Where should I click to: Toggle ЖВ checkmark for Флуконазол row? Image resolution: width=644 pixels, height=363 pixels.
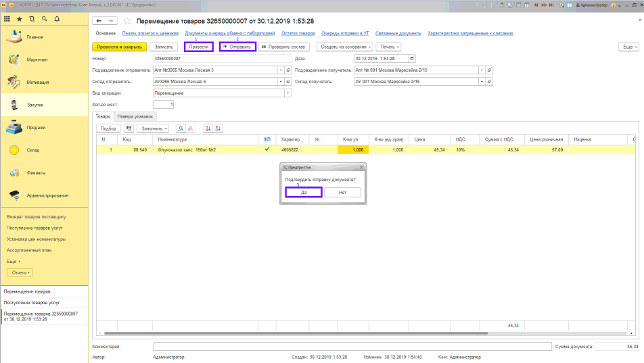pyautogui.click(x=267, y=149)
